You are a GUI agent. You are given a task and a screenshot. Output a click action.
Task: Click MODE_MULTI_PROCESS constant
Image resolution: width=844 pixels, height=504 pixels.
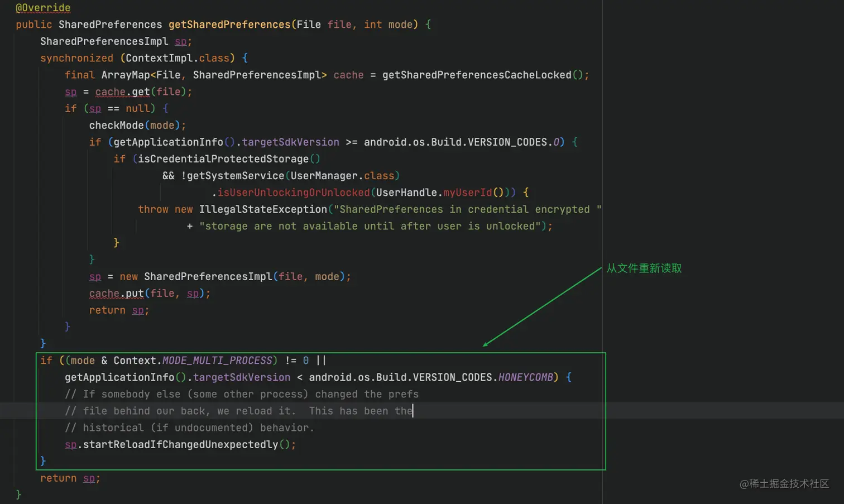[x=217, y=360]
